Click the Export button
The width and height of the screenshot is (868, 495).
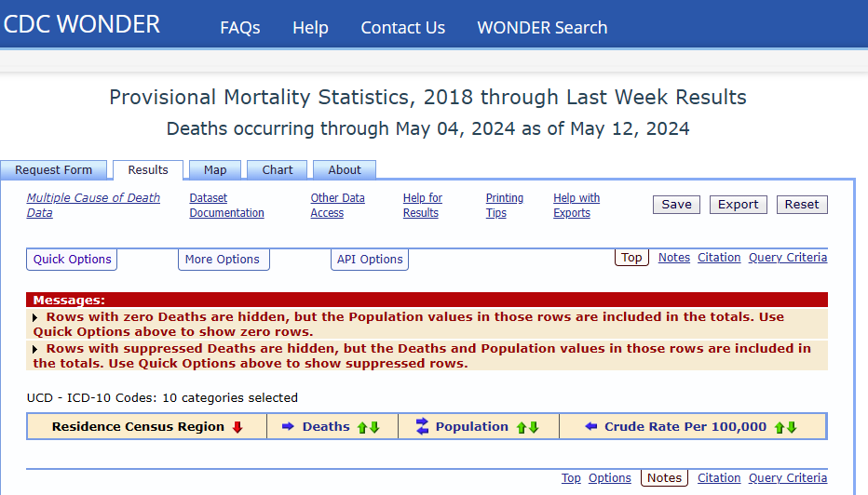click(739, 205)
